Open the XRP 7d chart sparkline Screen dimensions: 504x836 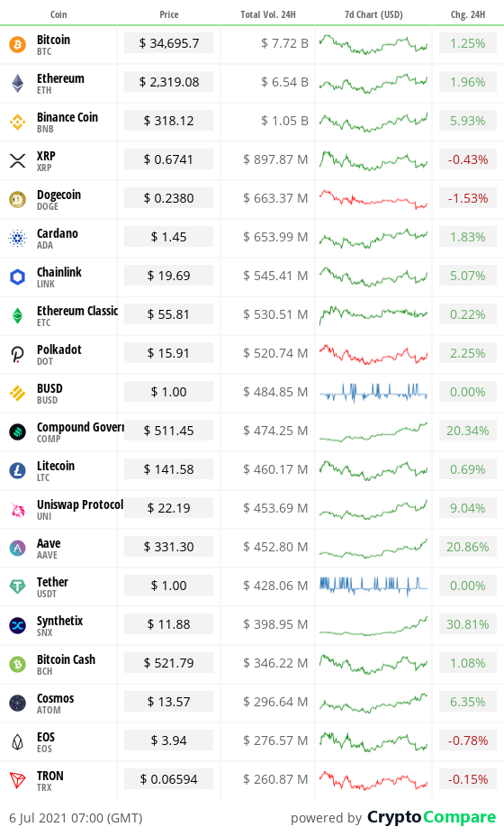[x=373, y=160]
